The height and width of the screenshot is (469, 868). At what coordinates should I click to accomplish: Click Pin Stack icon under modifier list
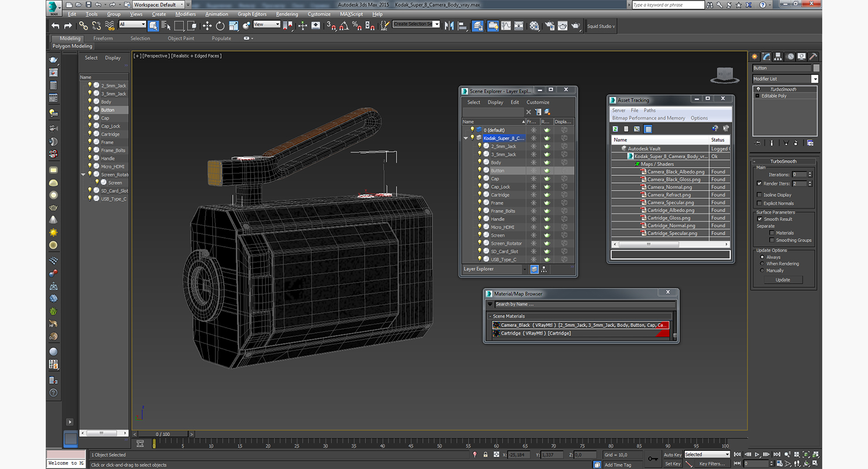758,142
